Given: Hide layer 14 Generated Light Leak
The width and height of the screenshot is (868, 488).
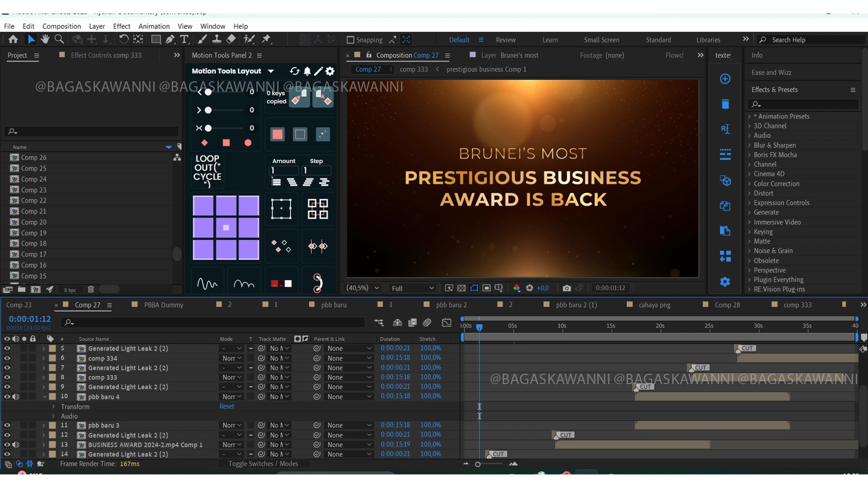Looking at the screenshot, I should coord(7,454).
